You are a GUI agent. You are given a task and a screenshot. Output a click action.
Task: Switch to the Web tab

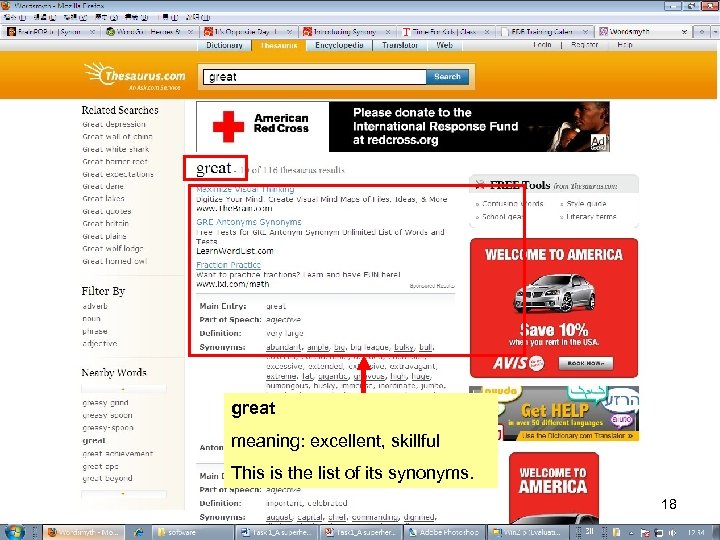(x=444, y=45)
